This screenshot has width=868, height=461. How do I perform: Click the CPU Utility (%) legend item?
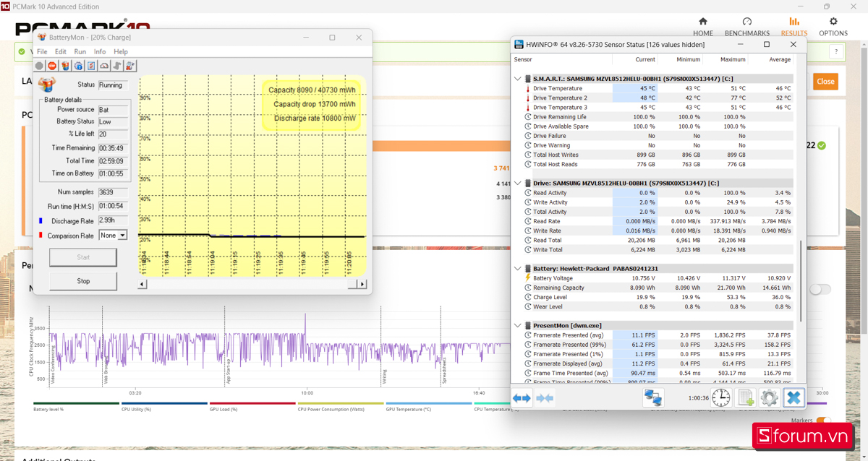136,409
